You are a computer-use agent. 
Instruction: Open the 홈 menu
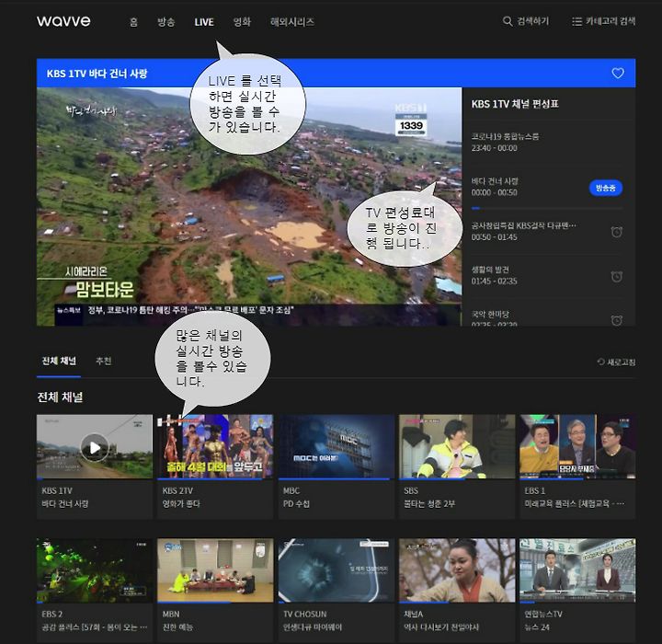[x=133, y=21]
